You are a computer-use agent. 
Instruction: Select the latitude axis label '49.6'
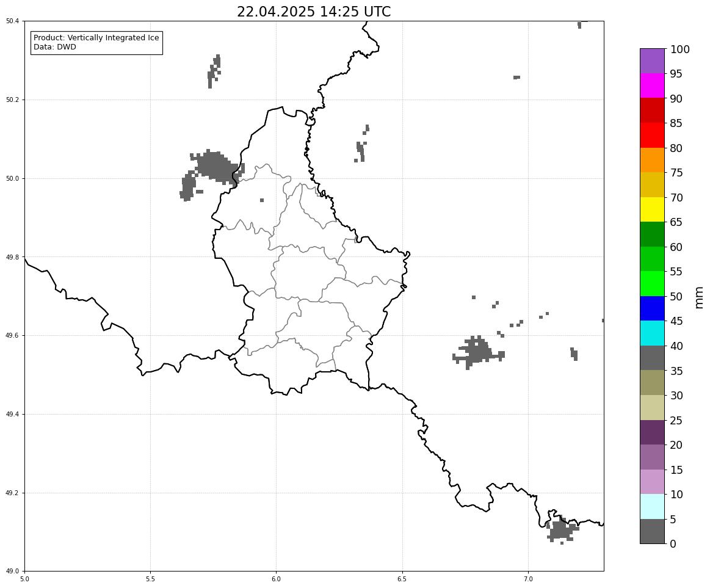point(13,336)
